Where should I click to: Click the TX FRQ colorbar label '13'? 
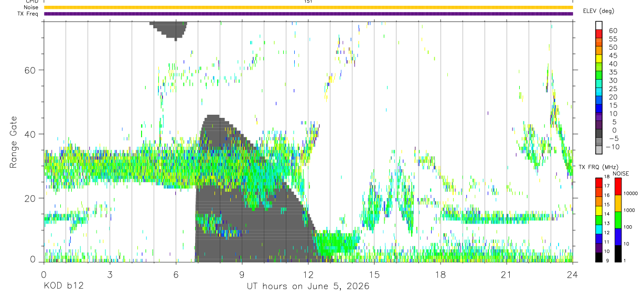click(607, 224)
